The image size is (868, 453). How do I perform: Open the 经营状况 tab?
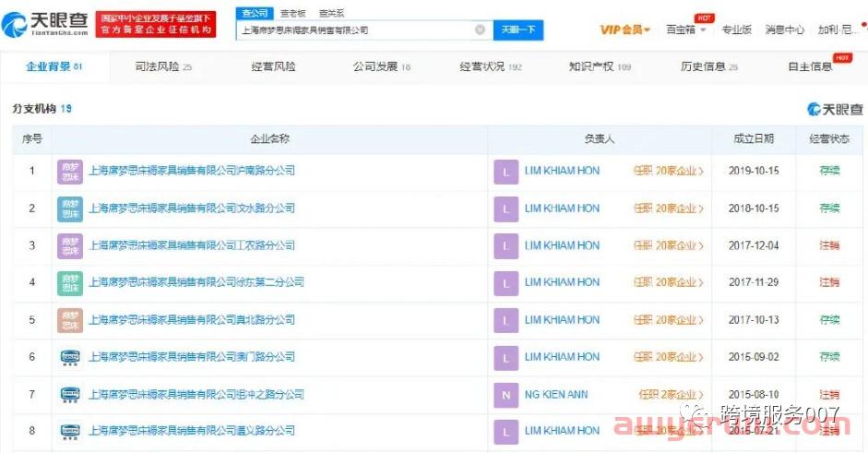tap(491, 66)
